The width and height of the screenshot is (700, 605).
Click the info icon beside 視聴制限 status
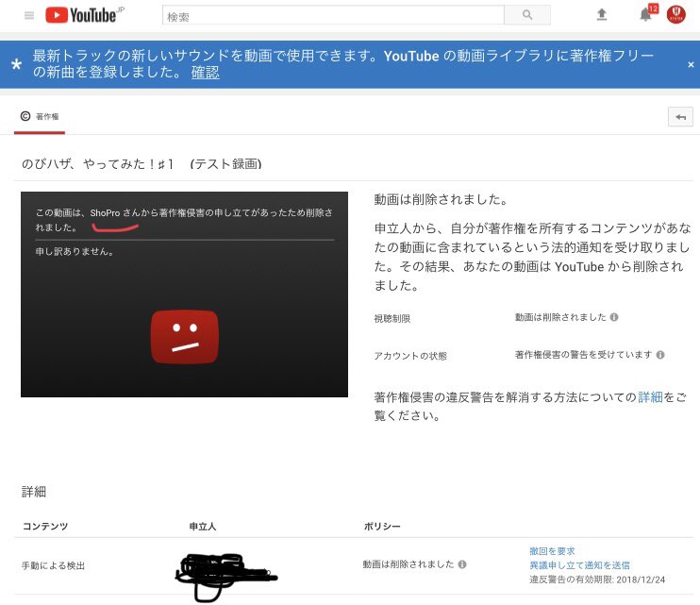[x=614, y=317]
